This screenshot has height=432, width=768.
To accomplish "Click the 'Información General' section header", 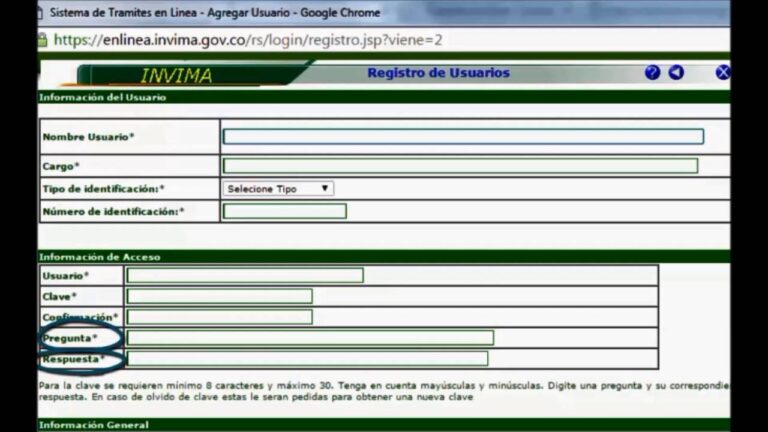I will [94, 425].
